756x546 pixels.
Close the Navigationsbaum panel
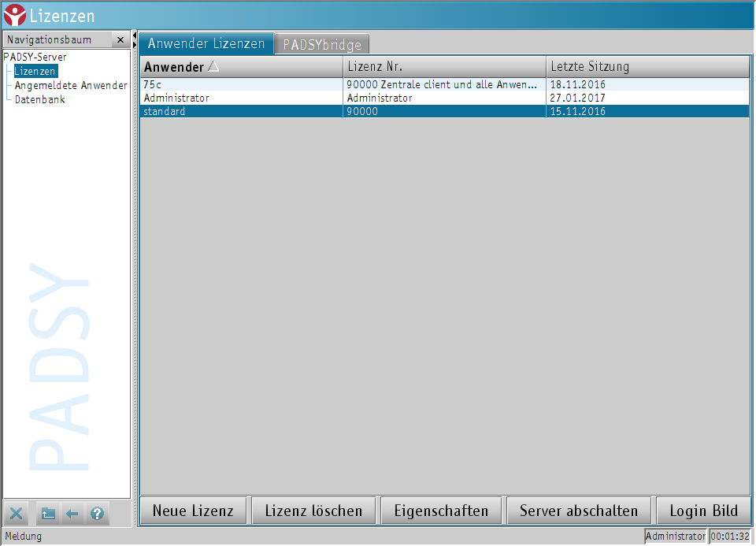[x=120, y=39]
